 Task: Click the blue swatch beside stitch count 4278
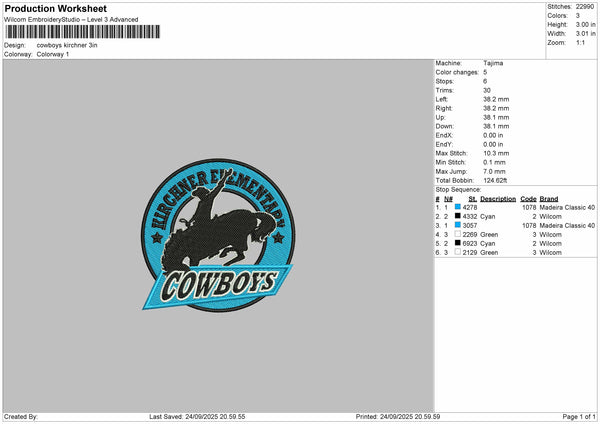pyautogui.click(x=458, y=207)
